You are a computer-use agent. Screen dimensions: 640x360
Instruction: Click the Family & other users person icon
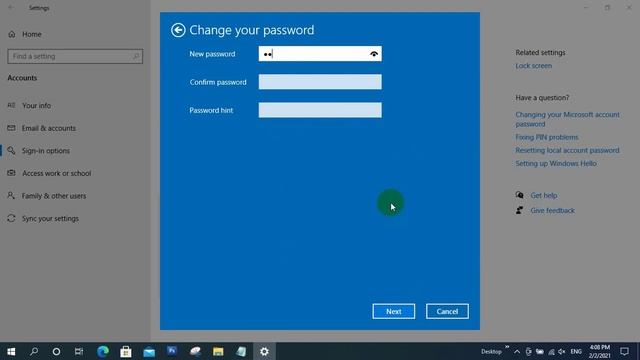11,196
